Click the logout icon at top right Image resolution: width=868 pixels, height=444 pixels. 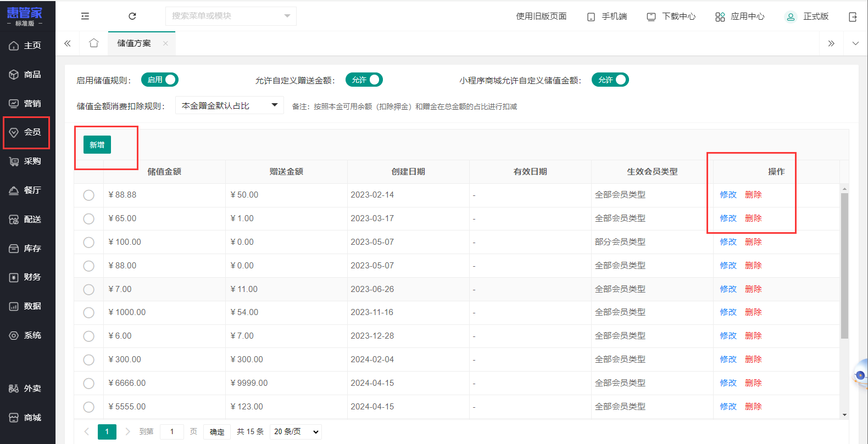coord(853,17)
